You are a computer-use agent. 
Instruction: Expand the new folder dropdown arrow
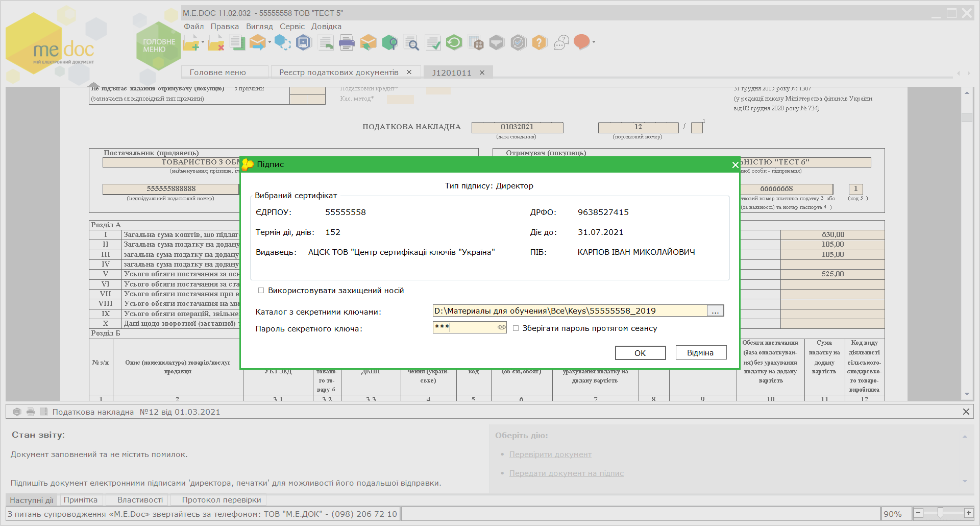tap(203, 42)
